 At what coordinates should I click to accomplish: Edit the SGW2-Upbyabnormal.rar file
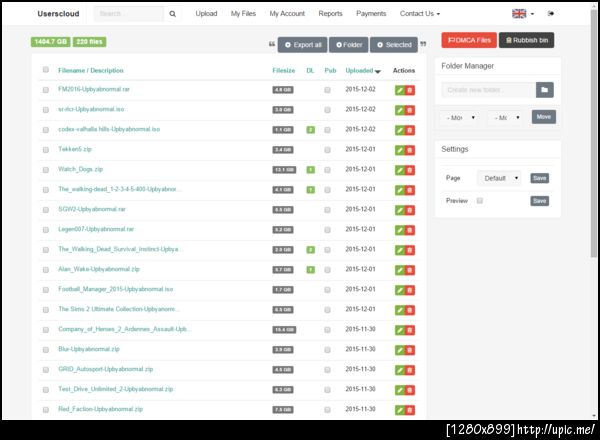tap(400, 210)
